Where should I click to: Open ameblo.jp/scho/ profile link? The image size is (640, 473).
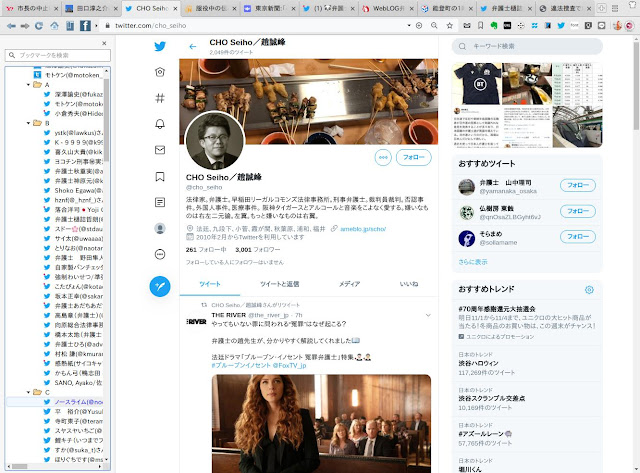363,229
